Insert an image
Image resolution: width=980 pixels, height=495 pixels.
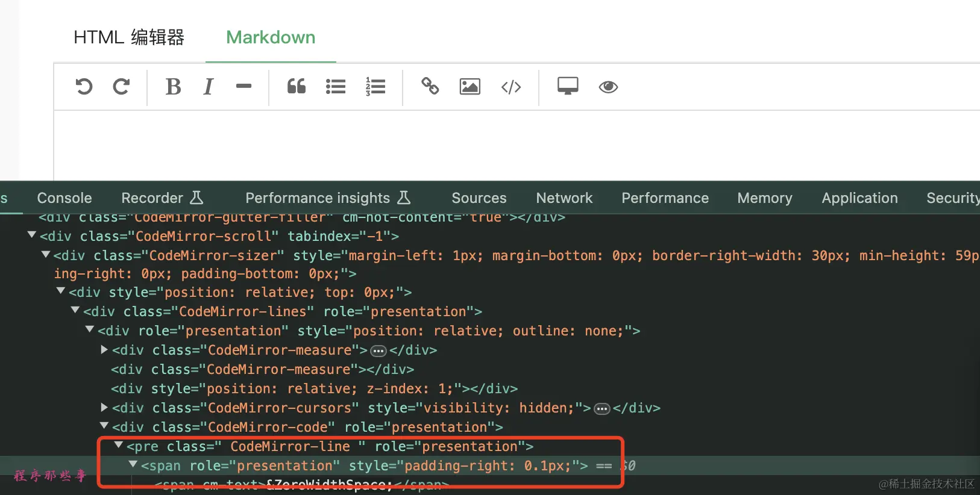point(470,87)
